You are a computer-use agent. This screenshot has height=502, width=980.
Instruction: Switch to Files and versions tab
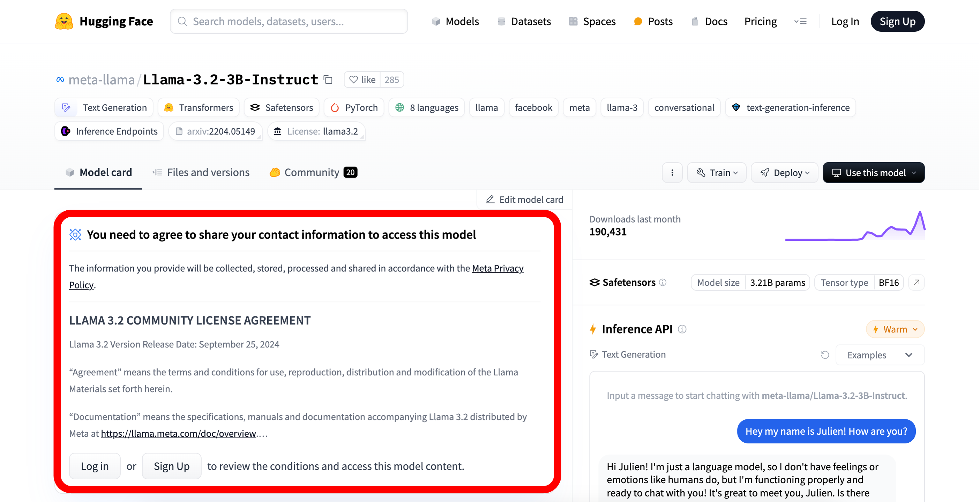coord(201,172)
